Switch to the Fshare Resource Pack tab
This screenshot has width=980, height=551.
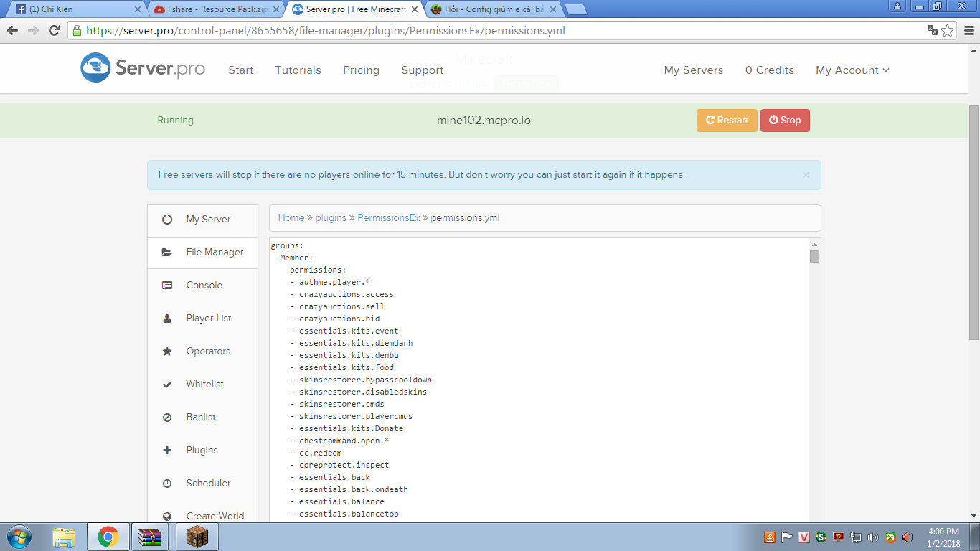[x=215, y=9]
